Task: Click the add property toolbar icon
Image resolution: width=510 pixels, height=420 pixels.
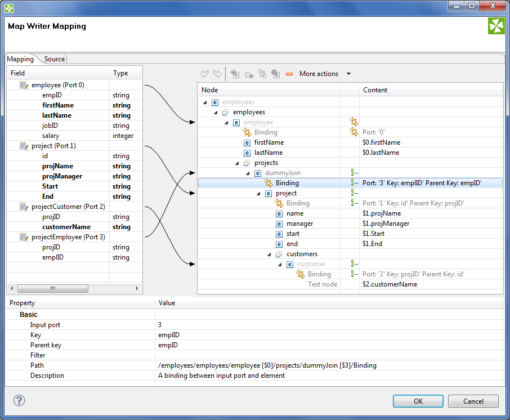Action: (x=249, y=75)
